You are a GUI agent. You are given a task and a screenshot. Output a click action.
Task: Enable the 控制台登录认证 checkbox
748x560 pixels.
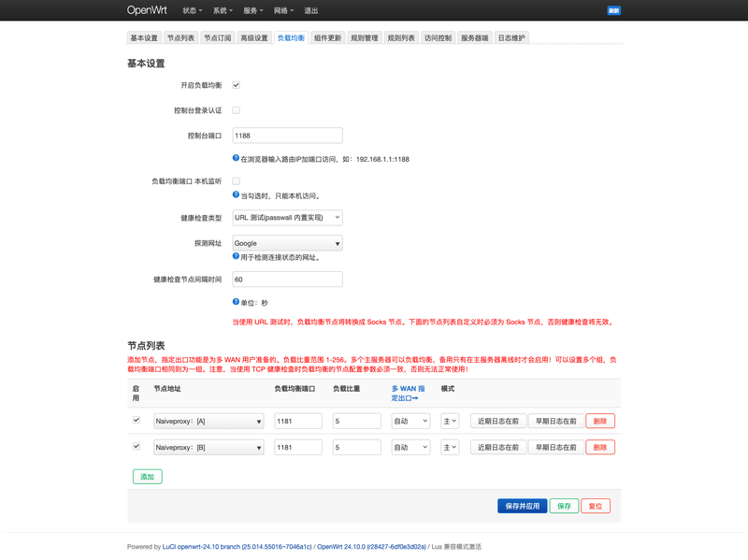[237, 110]
